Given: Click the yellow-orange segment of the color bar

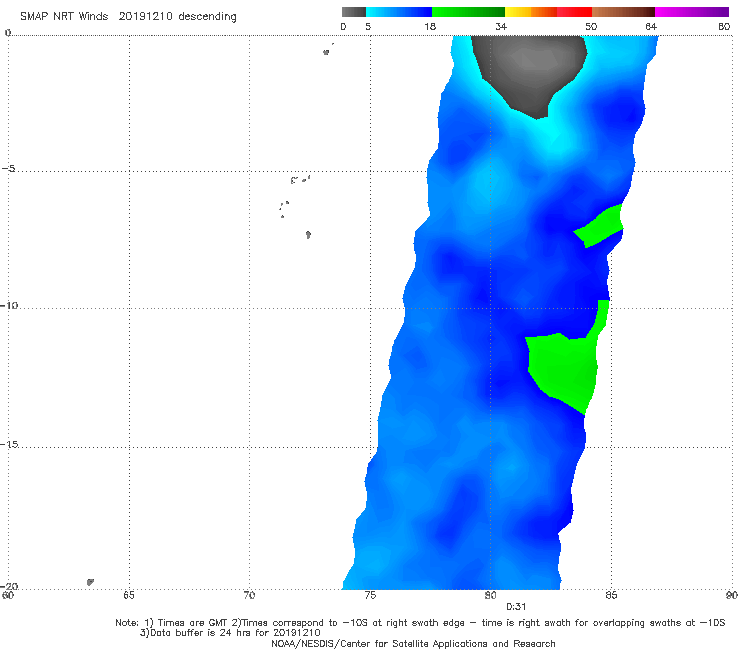Looking at the screenshot, I should (x=531, y=12).
